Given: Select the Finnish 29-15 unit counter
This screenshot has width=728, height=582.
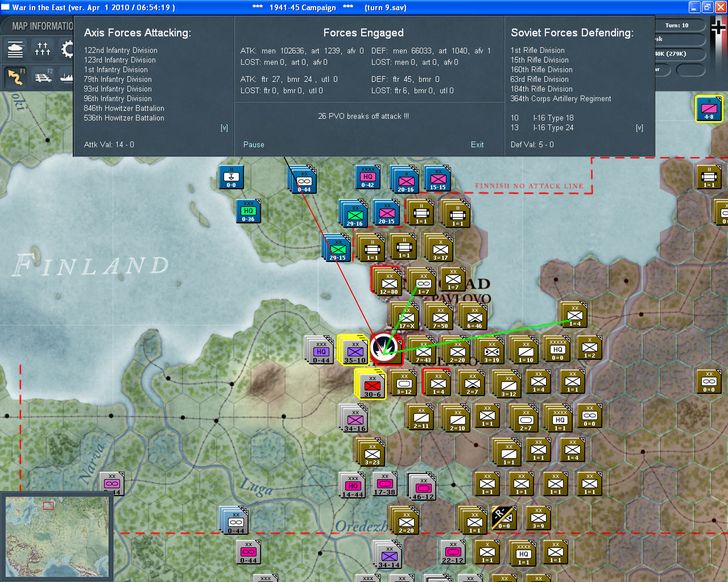Looking at the screenshot, I should [x=337, y=249].
